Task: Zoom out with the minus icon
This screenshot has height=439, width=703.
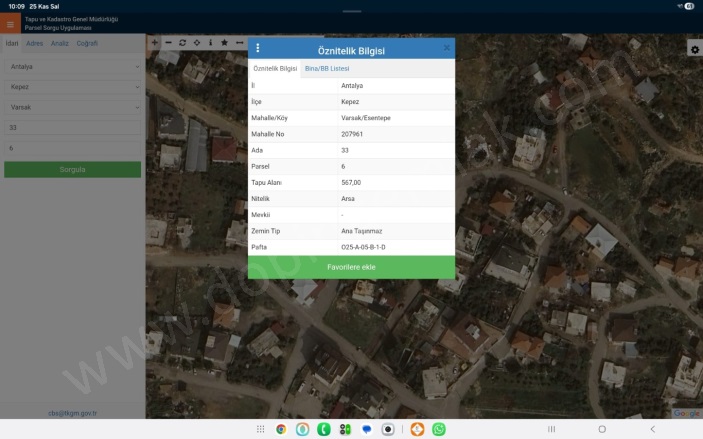Action: point(168,43)
